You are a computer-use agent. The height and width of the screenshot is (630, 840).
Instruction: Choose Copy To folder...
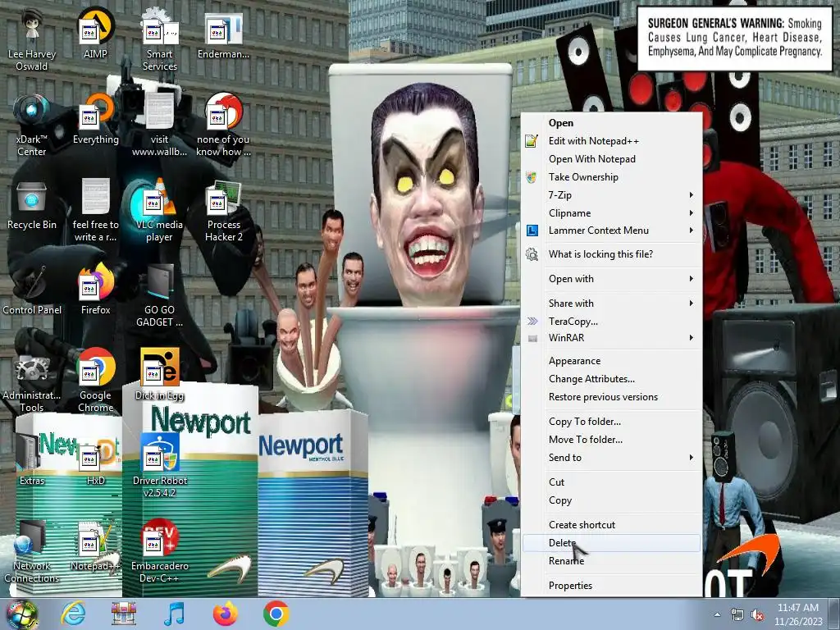point(611,422)
